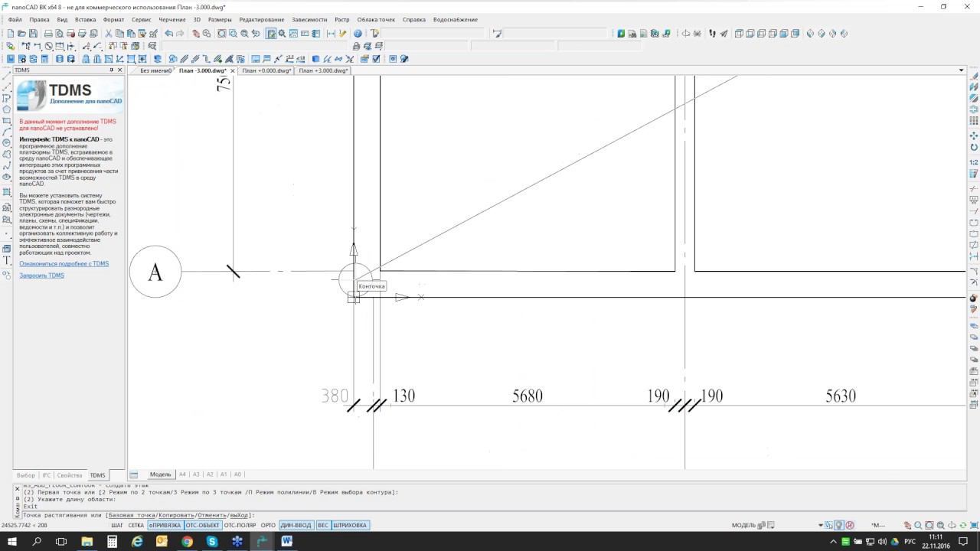Click 'Запросить TDMS' link
980x551 pixels.
point(42,275)
